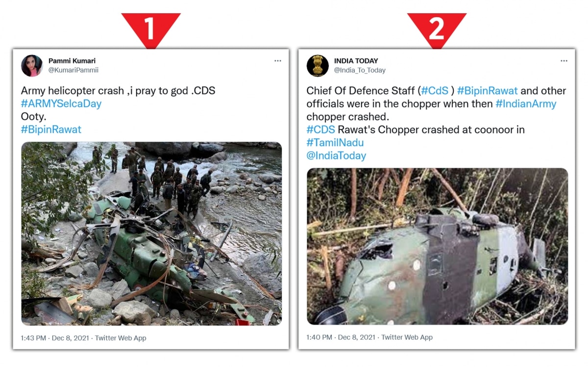588x367 pixels.
Task: Open the 1:40 PM Dec 8, 2021 timestamp
Action: pyautogui.click(x=342, y=338)
